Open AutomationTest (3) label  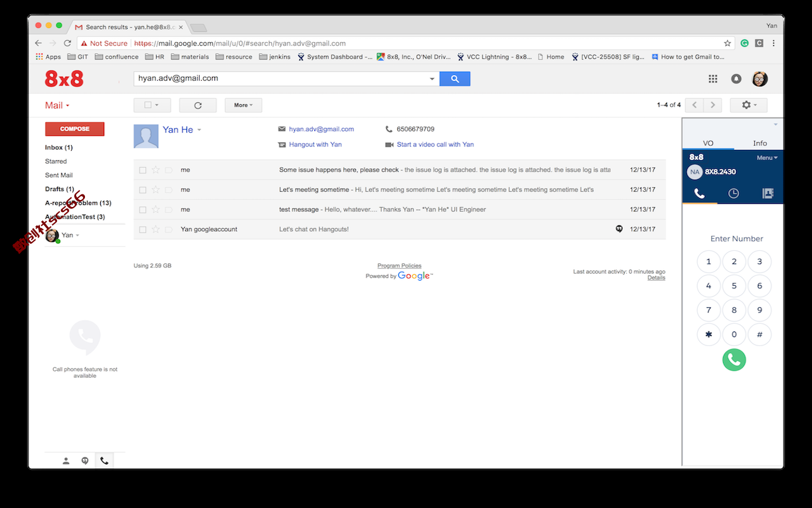[75, 217]
